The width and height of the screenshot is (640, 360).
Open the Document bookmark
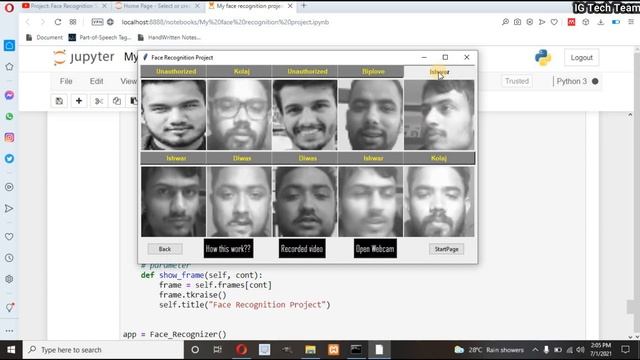point(44,38)
